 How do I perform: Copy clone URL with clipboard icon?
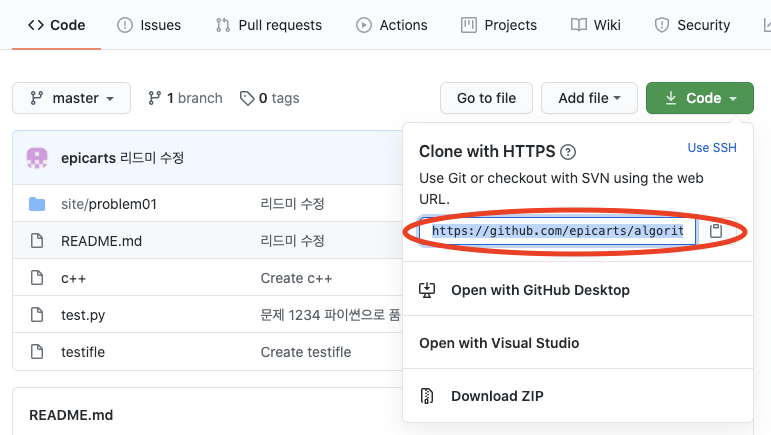pyautogui.click(x=716, y=231)
